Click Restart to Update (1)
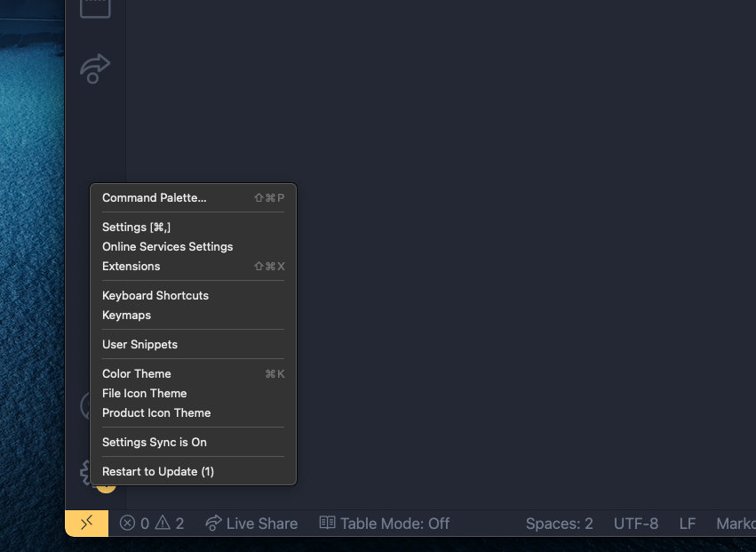Viewport: 756px width, 552px height. tap(193, 471)
